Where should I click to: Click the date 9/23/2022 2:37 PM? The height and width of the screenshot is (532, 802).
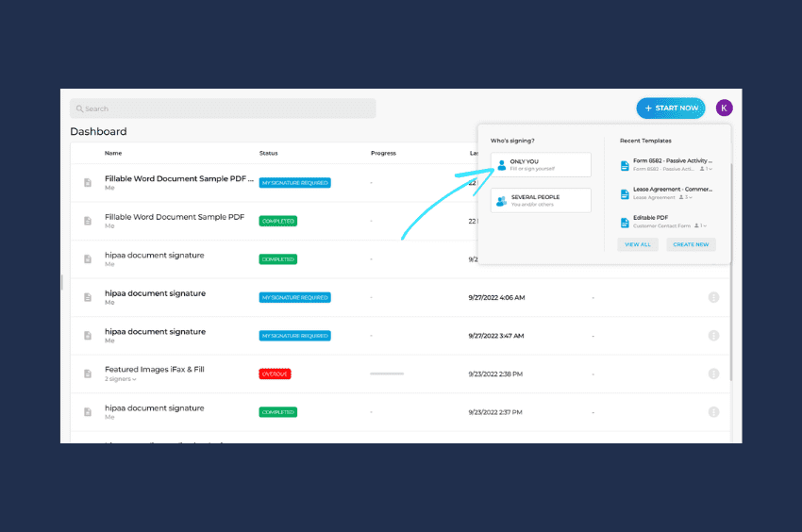[495, 412]
